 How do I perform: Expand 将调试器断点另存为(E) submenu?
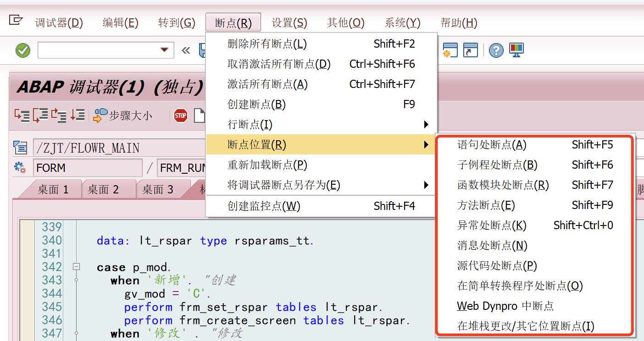(x=321, y=185)
